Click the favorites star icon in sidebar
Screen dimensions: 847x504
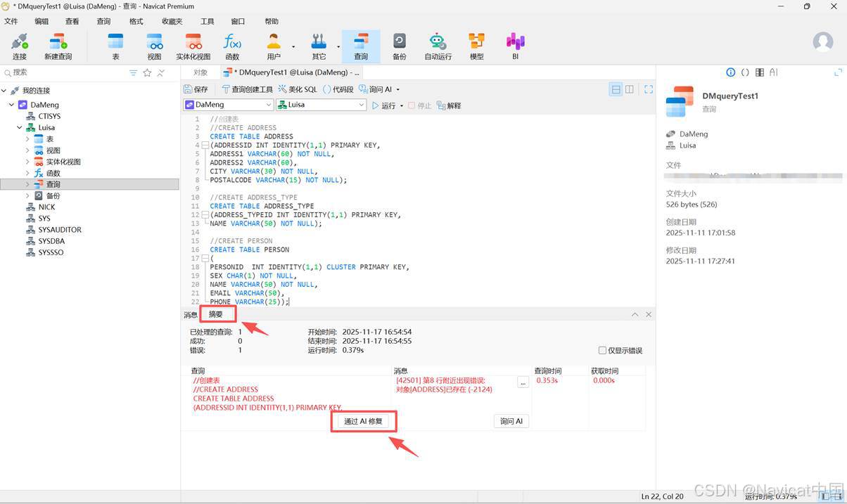pyautogui.click(x=147, y=72)
